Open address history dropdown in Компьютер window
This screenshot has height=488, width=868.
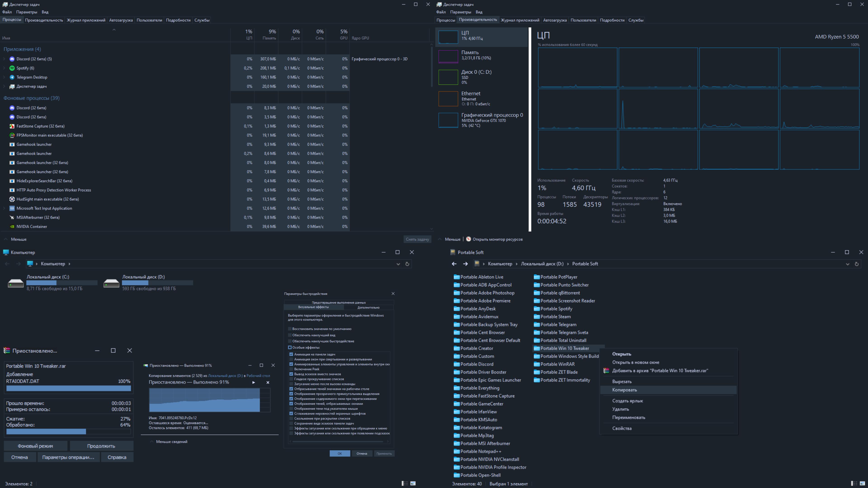point(398,264)
